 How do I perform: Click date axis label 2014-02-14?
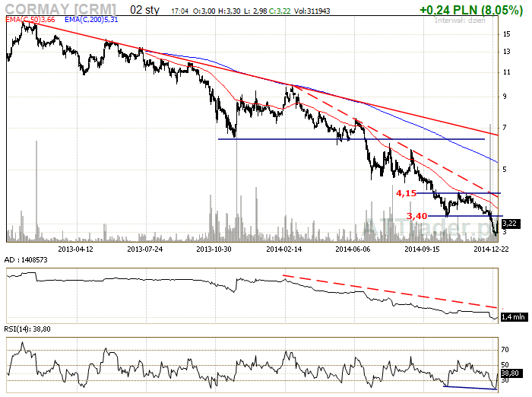(284, 249)
